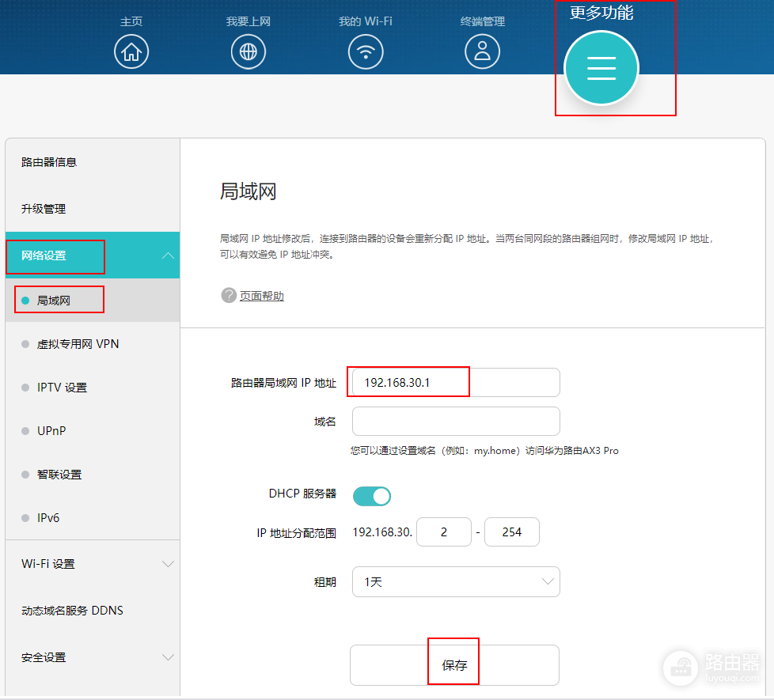The width and height of the screenshot is (774, 700).
Task: Click the 租期 label
Action: tap(324, 582)
